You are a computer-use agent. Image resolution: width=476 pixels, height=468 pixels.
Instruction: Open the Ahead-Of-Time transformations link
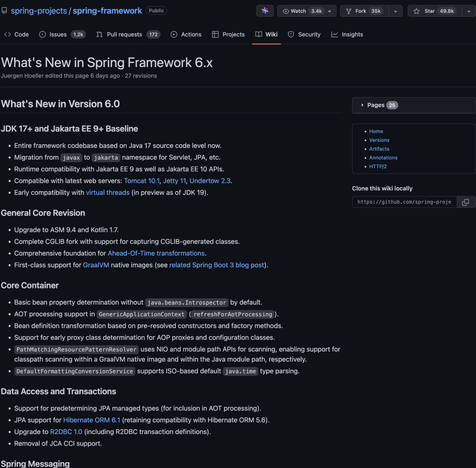(156, 254)
